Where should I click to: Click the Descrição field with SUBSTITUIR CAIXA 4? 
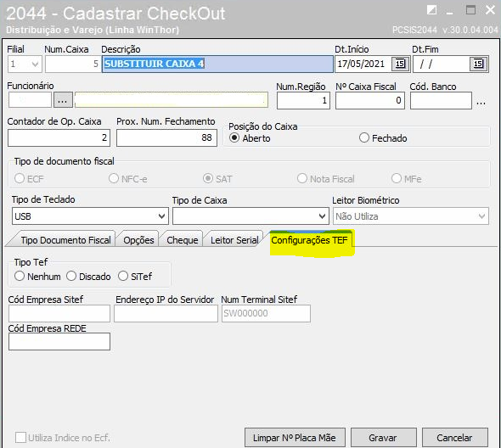[217, 64]
